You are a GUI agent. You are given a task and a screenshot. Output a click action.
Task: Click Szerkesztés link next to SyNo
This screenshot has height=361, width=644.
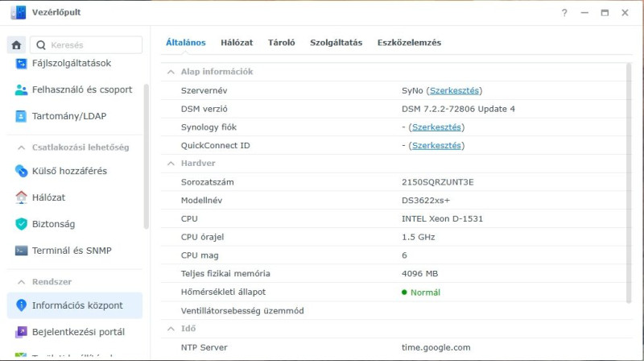tap(454, 90)
